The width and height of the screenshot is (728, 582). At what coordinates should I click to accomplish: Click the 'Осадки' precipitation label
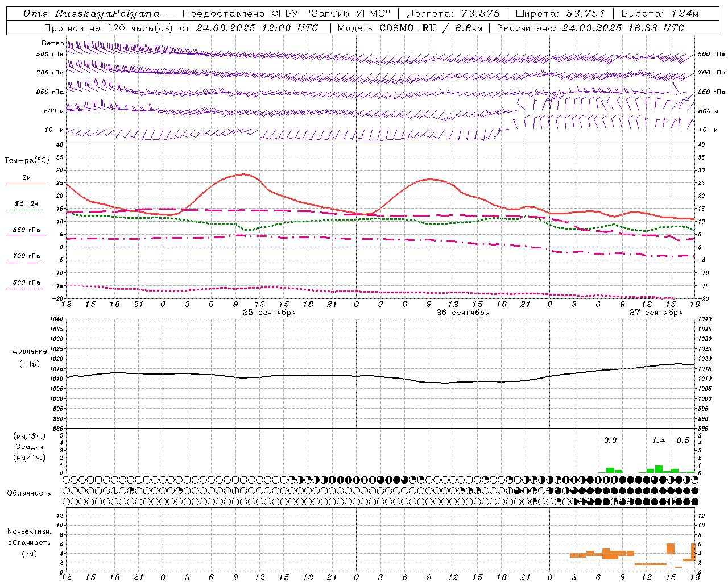tap(30, 447)
